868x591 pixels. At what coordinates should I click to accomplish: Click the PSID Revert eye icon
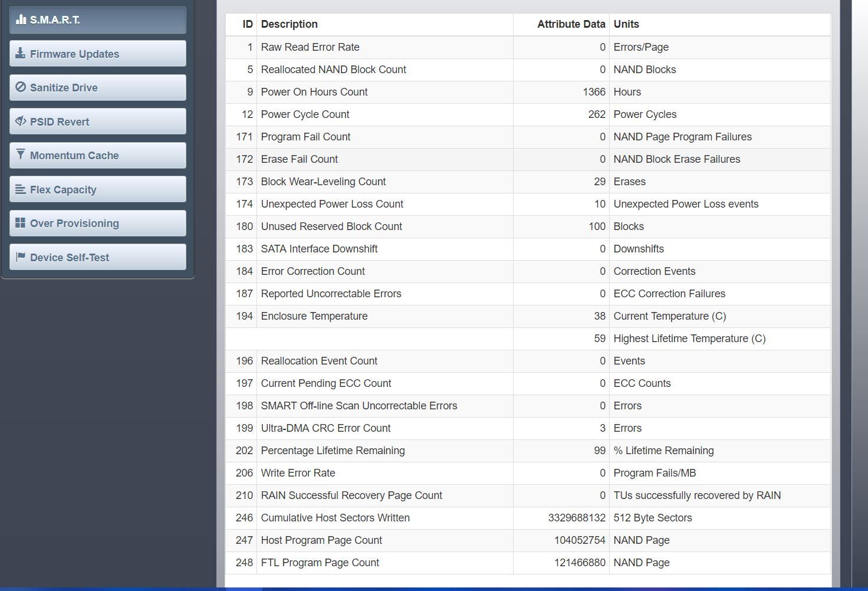(21, 122)
